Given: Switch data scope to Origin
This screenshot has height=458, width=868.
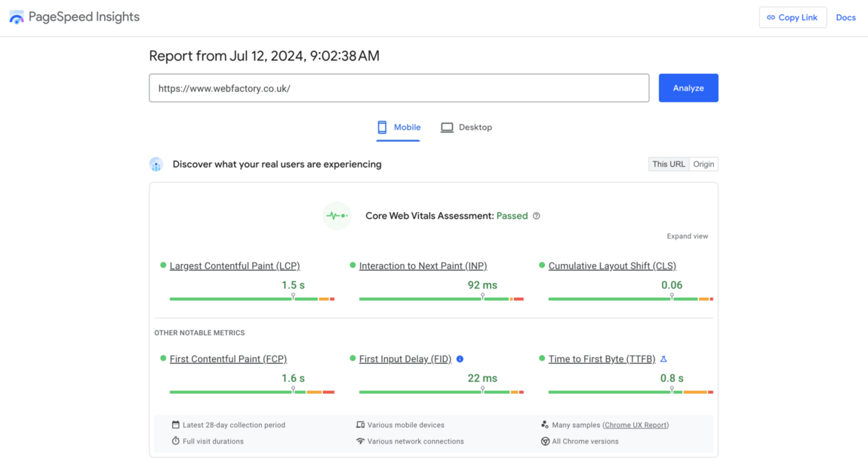Looking at the screenshot, I should [x=703, y=164].
